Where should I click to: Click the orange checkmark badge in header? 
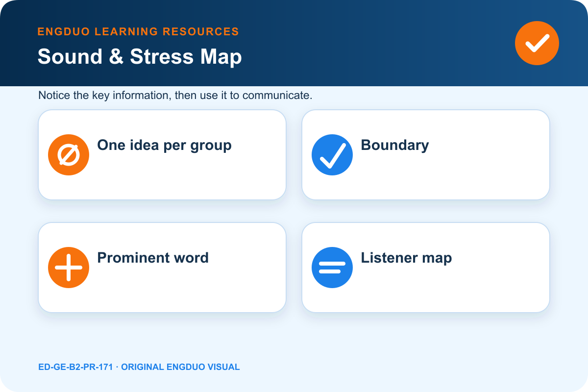[537, 43]
